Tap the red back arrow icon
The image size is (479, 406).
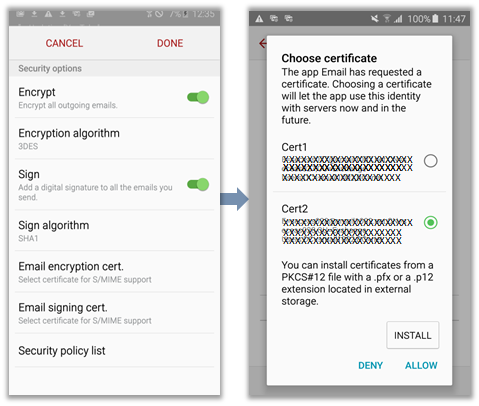pyautogui.click(x=263, y=43)
